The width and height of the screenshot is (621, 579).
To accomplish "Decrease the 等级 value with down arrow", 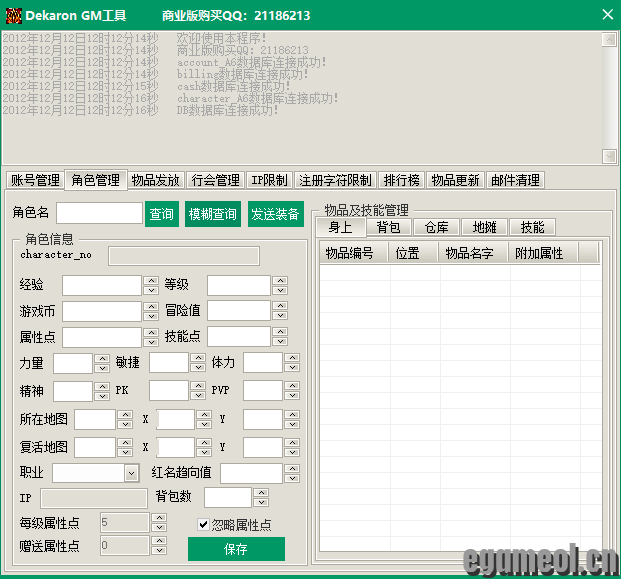I will [x=279, y=291].
